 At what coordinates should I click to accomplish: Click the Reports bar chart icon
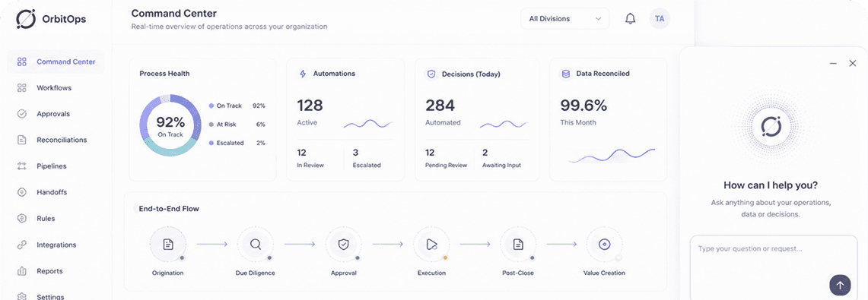22,270
